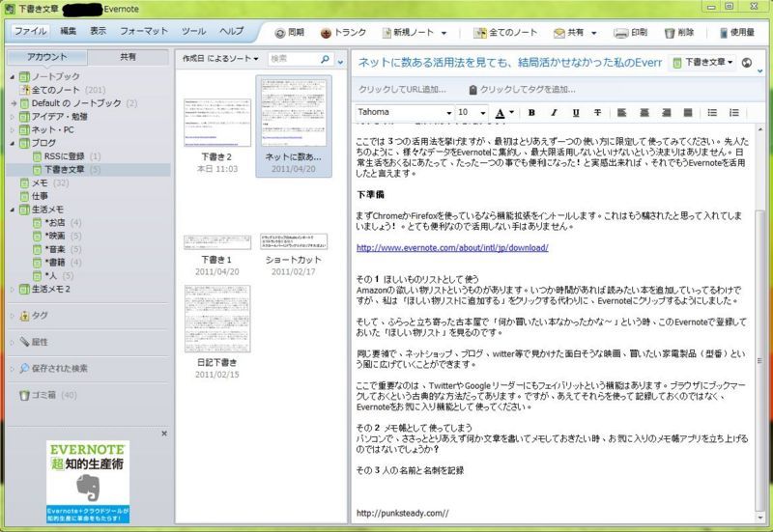Switch to the 共有 sidebar tab
Image resolution: width=773 pixels, height=532 pixels.
129,57
